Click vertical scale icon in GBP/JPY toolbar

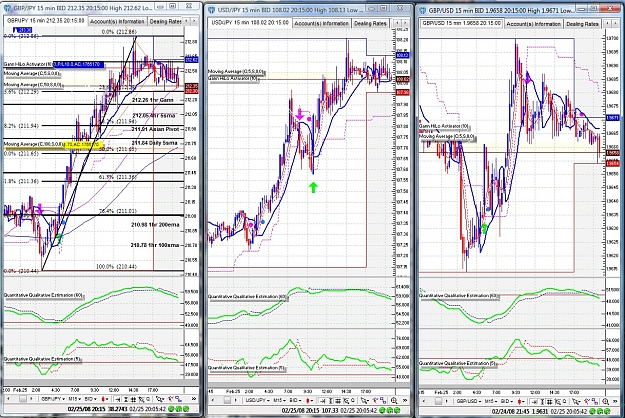[126, 399]
